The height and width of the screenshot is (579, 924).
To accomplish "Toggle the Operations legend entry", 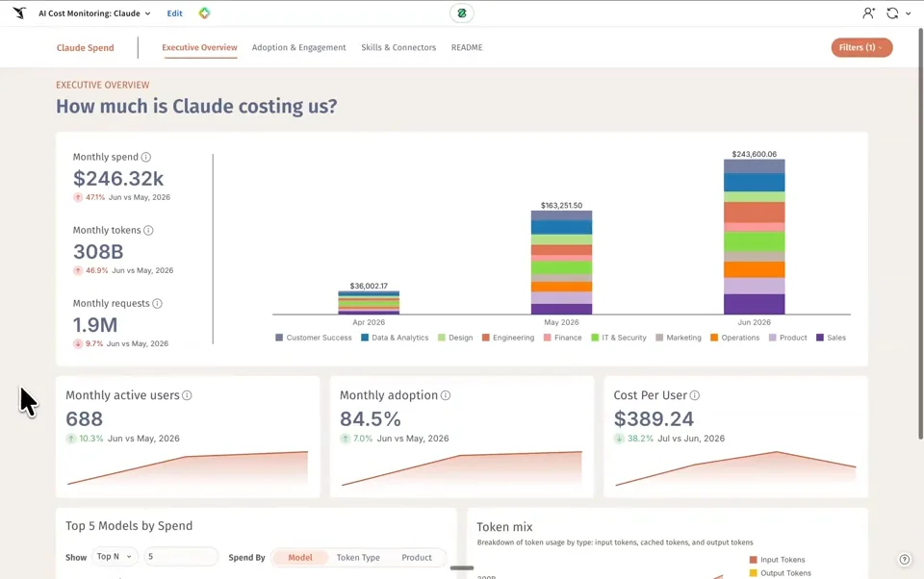I will 734,338.
